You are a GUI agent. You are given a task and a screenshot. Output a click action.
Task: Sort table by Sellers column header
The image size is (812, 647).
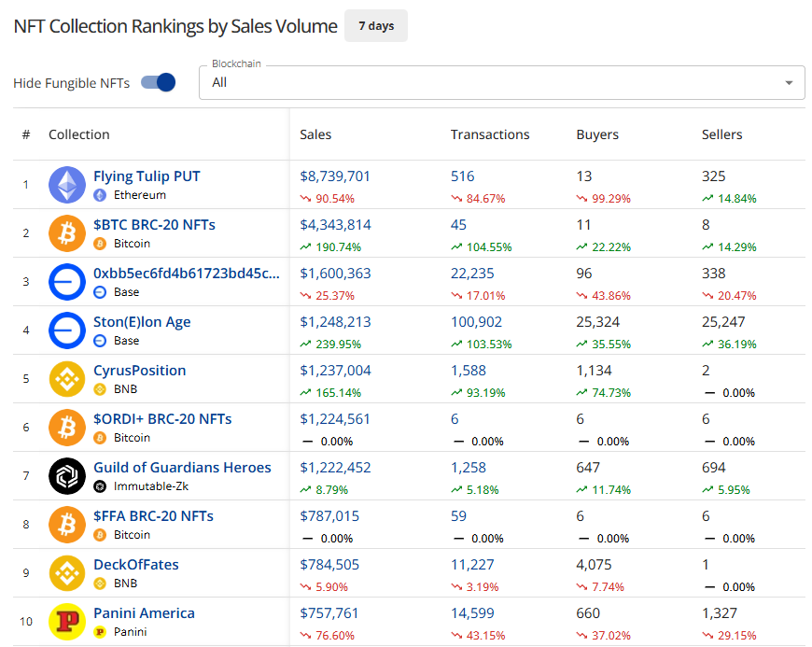click(x=721, y=134)
